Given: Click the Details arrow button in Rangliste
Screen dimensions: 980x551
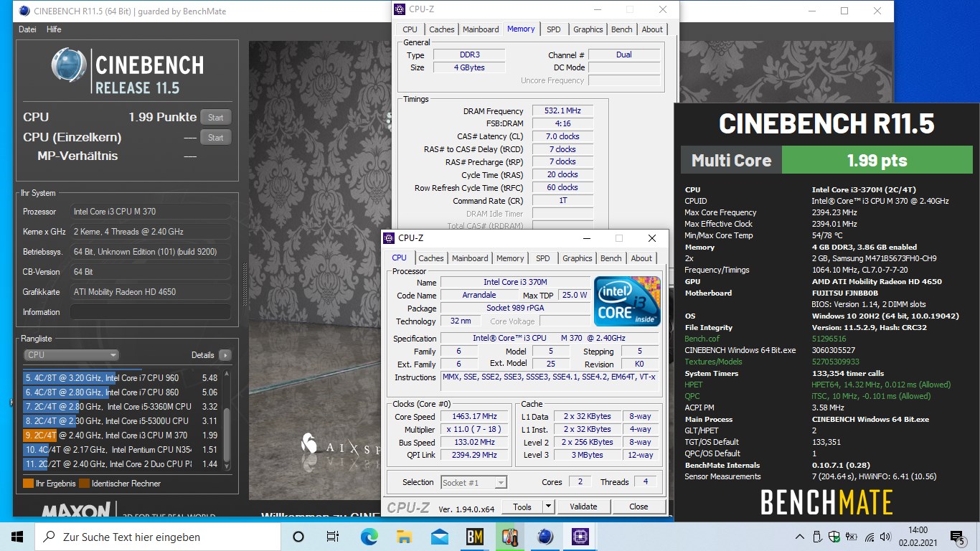Looking at the screenshot, I should coord(225,355).
